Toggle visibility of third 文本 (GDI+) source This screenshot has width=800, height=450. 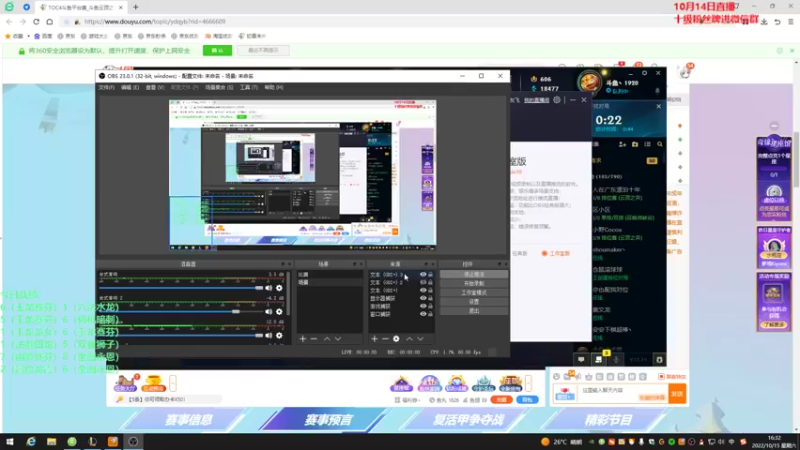coord(422,290)
